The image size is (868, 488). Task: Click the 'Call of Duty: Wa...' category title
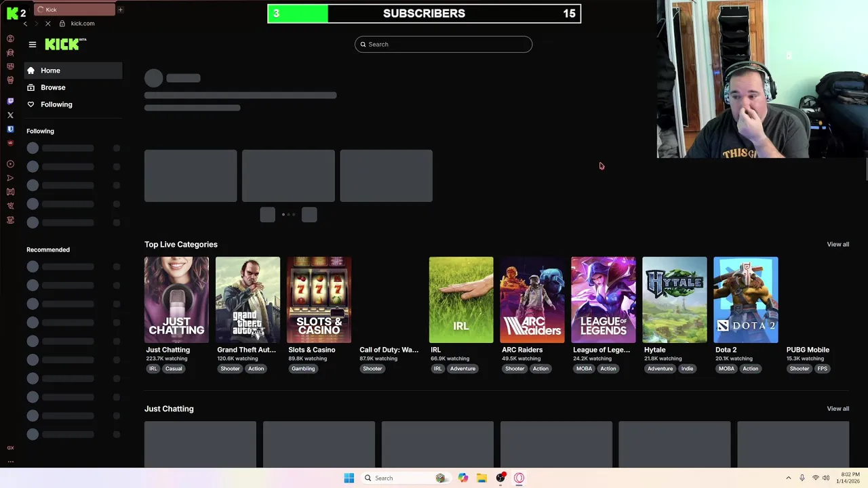tap(389, 350)
